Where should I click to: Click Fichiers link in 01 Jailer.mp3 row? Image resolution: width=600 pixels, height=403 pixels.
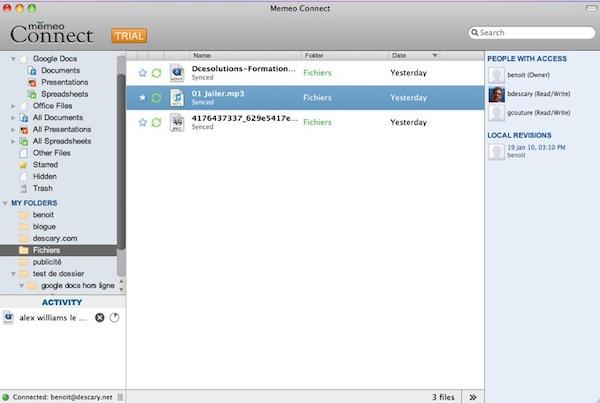(x=317, y=98)
